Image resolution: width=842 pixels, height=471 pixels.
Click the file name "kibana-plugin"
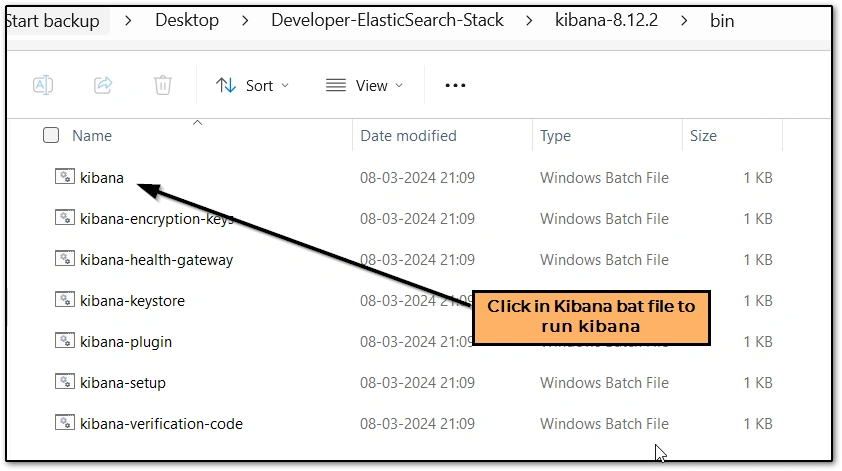pos(126,342)
